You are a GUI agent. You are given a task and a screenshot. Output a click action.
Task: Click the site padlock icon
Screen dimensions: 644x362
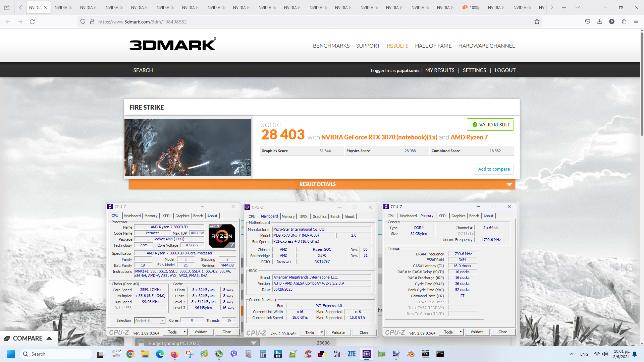(92, 22)
